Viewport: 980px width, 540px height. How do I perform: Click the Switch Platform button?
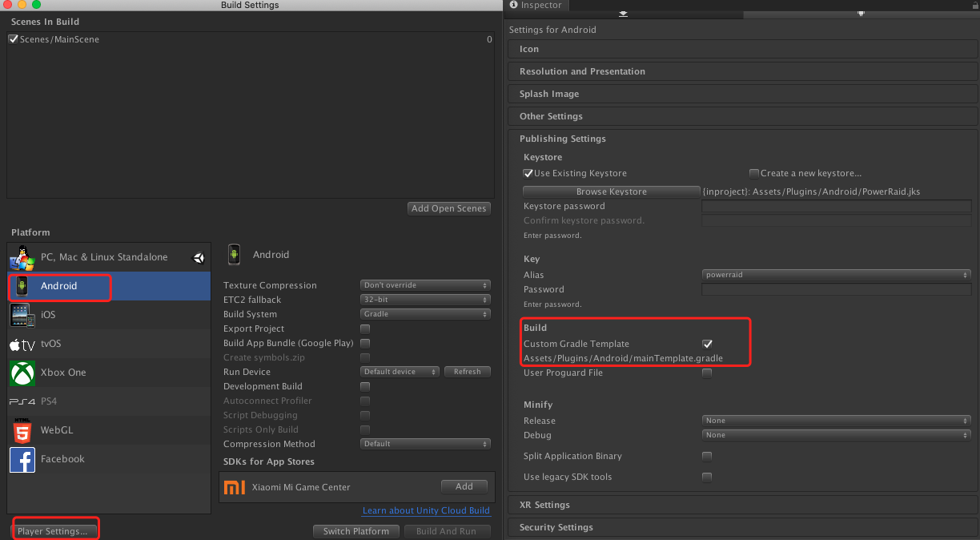pos(356,531)
